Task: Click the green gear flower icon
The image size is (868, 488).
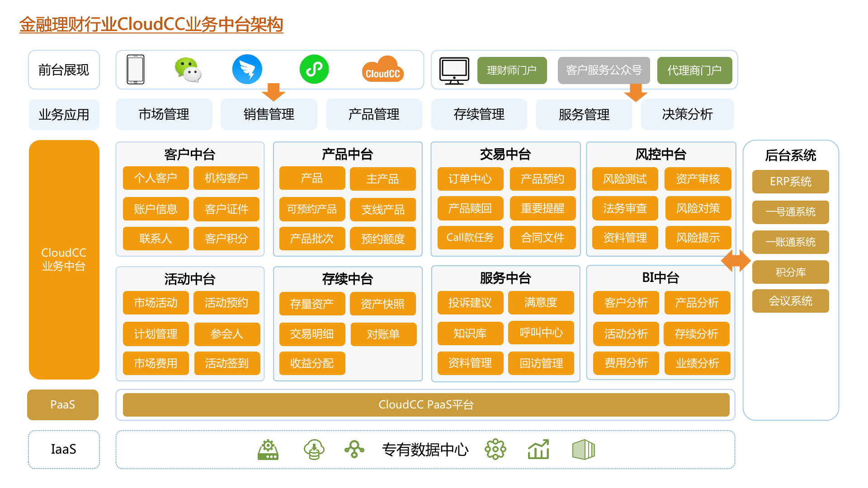Action: click(x=495, y=449)
